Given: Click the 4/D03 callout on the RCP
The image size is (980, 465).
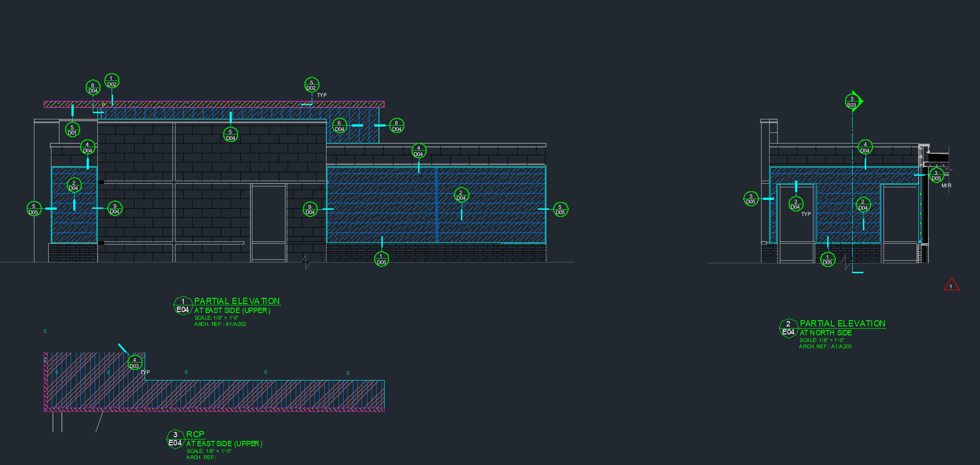Looking at the screenshot, I should coord(134,363).
